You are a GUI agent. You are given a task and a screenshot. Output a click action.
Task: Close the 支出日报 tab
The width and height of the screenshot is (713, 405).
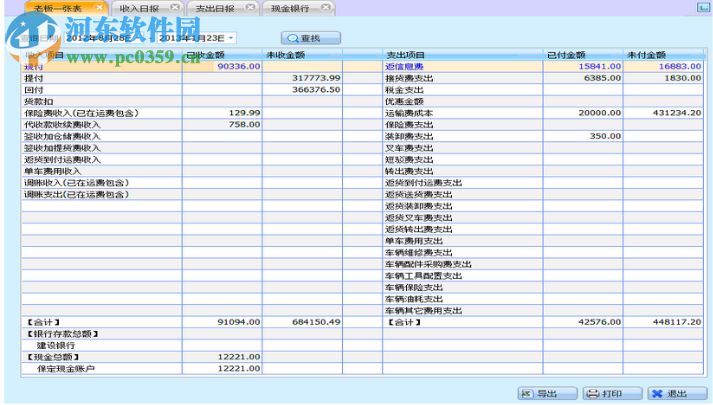tap(250, 7)
